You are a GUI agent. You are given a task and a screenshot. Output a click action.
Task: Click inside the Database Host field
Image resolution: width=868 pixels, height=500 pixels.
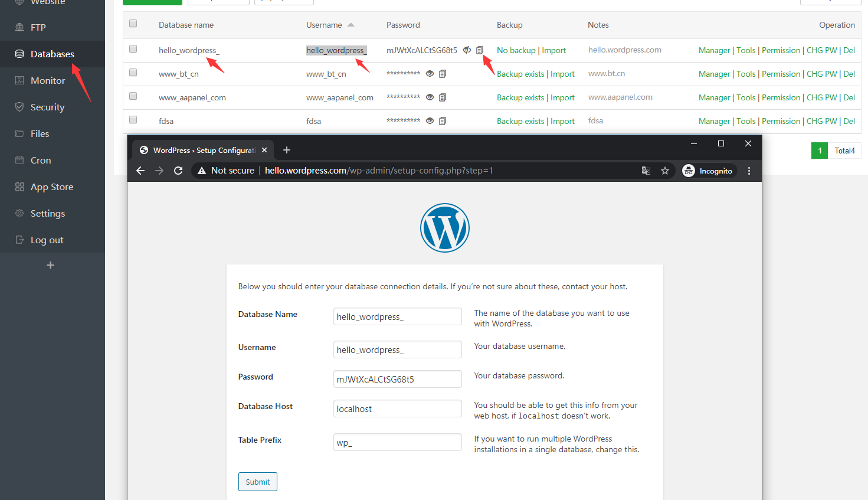397,409
